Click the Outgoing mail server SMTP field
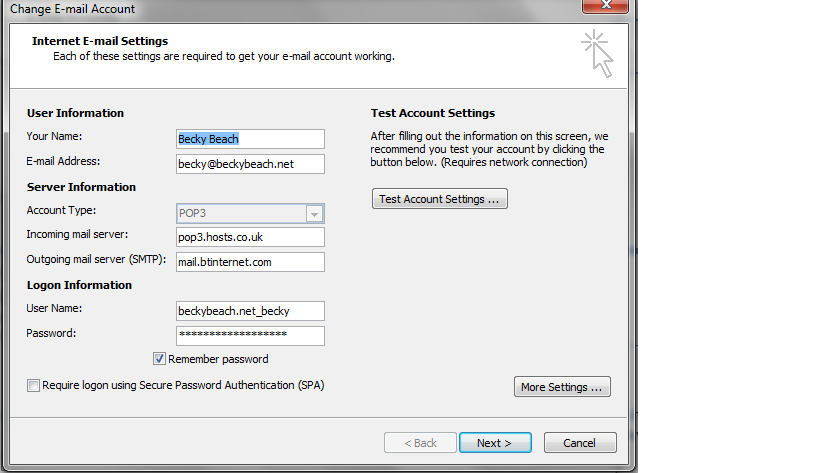The height and width of the screenshot is (473, 819). click(x=250, y=262)
